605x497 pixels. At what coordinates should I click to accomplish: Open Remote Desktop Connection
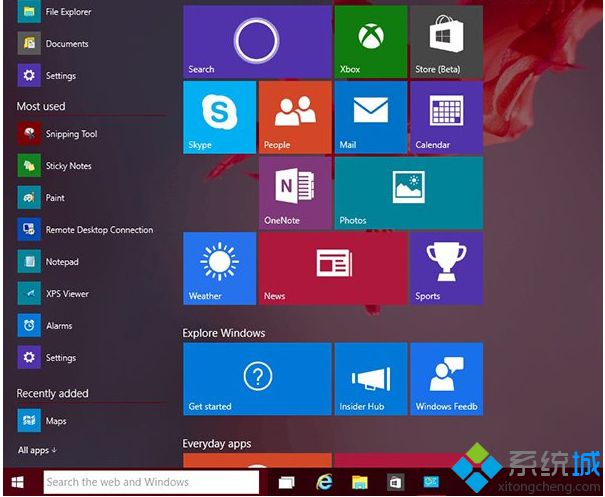tap(85, 230)
